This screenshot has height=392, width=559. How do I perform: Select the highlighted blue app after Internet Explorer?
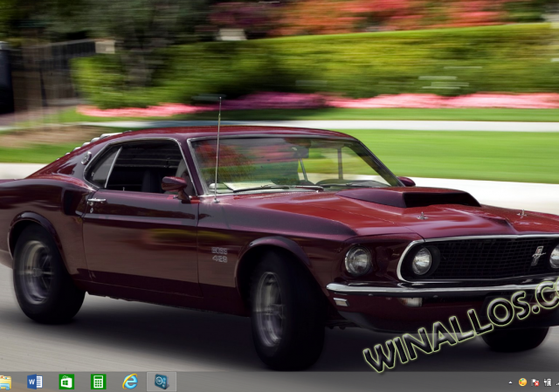(x=161, y=382)
